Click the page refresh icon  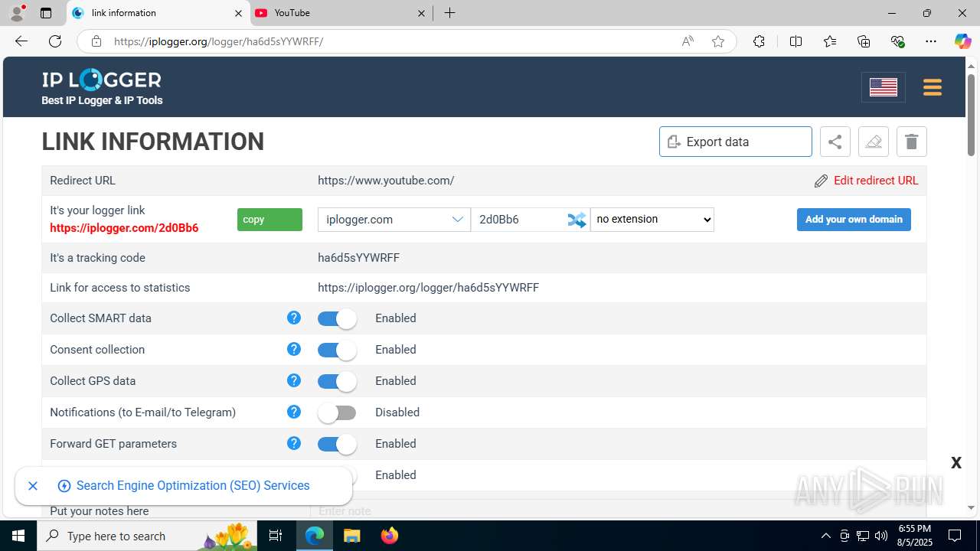[55, 41]
